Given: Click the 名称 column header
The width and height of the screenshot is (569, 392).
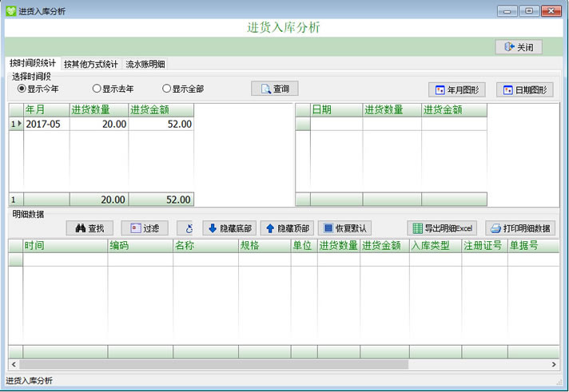Looking at the screenshot, I should pos(205,246).
